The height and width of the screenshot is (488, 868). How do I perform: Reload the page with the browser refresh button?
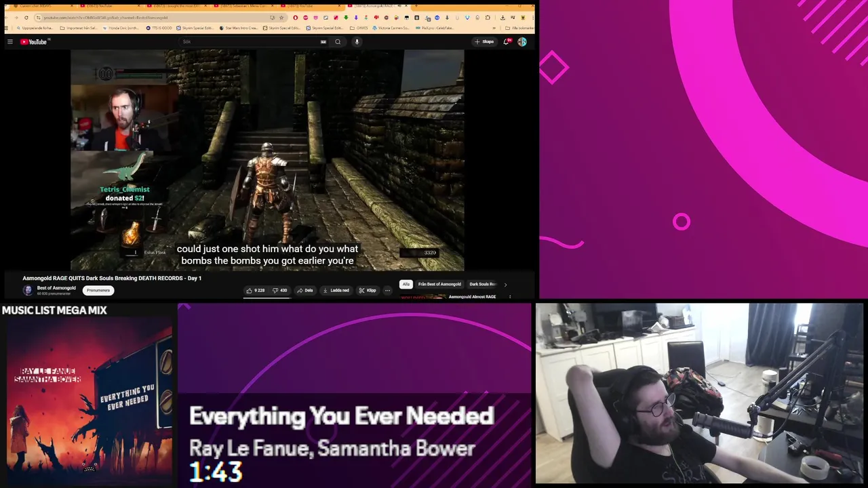pos(26,18)
